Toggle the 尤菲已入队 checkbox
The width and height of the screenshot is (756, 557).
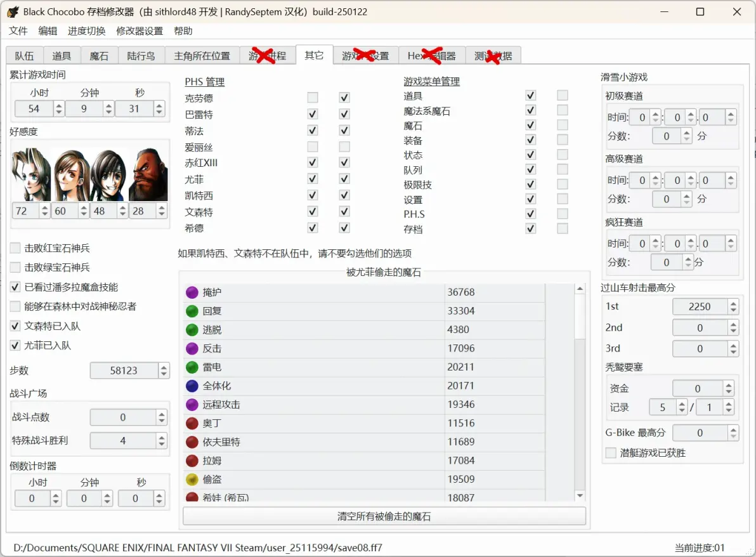click(15, 345)
